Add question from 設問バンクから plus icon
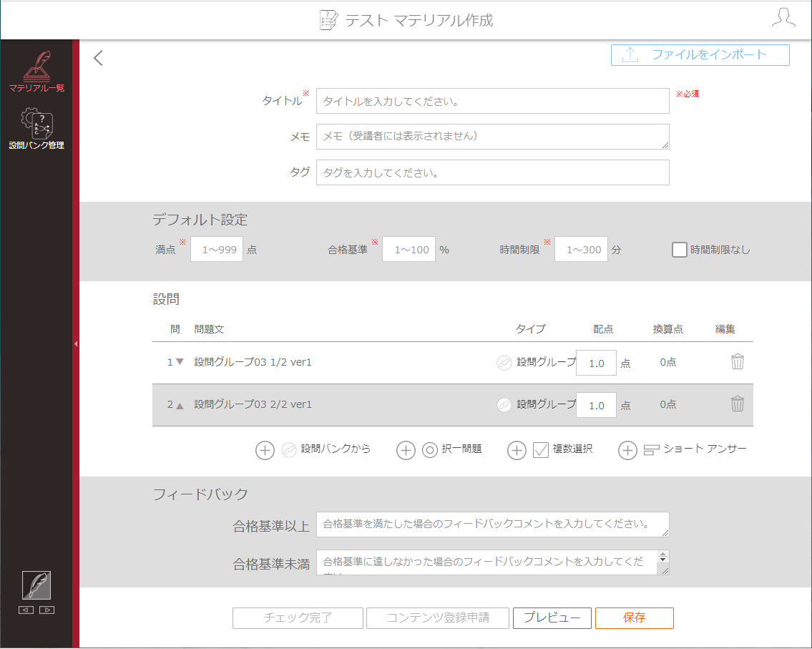The height and width of the screenshot is (649, 812). tap(265, 450)
